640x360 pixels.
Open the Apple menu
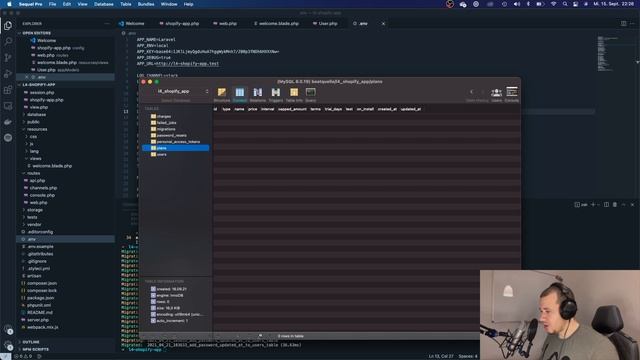(x=9, y=4)
